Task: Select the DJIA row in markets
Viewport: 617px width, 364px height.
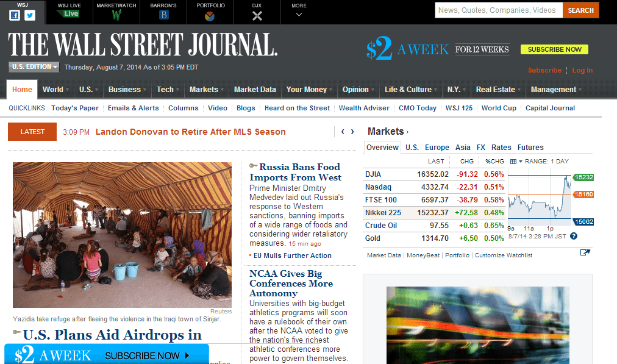Action: [x=435, y=174]
